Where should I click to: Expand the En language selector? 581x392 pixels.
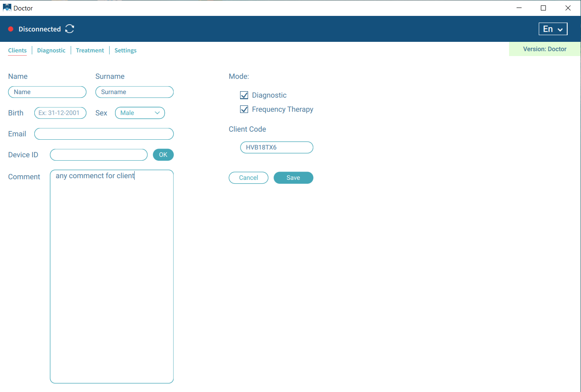(x=553, y=29)
